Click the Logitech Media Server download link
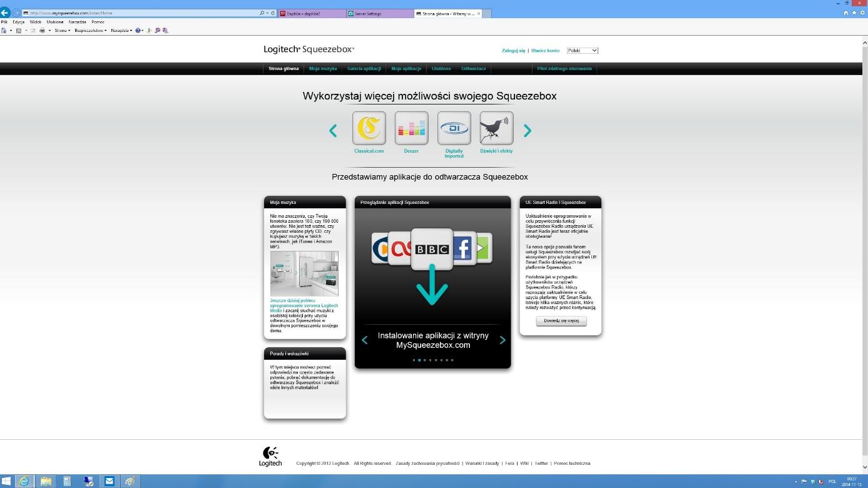The image size is (868, 488). pyautogui.click(x=304, y=305)
